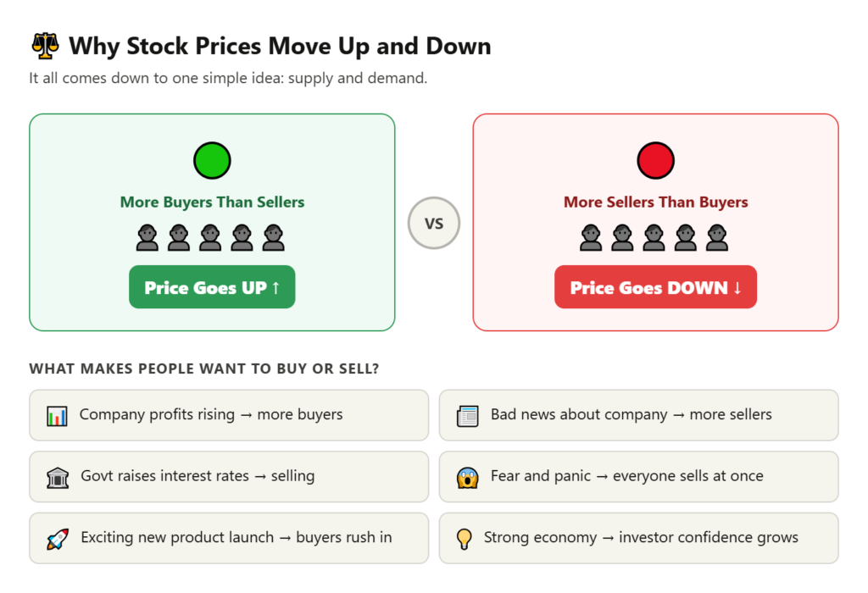Select the Fear and panic card

638,476
